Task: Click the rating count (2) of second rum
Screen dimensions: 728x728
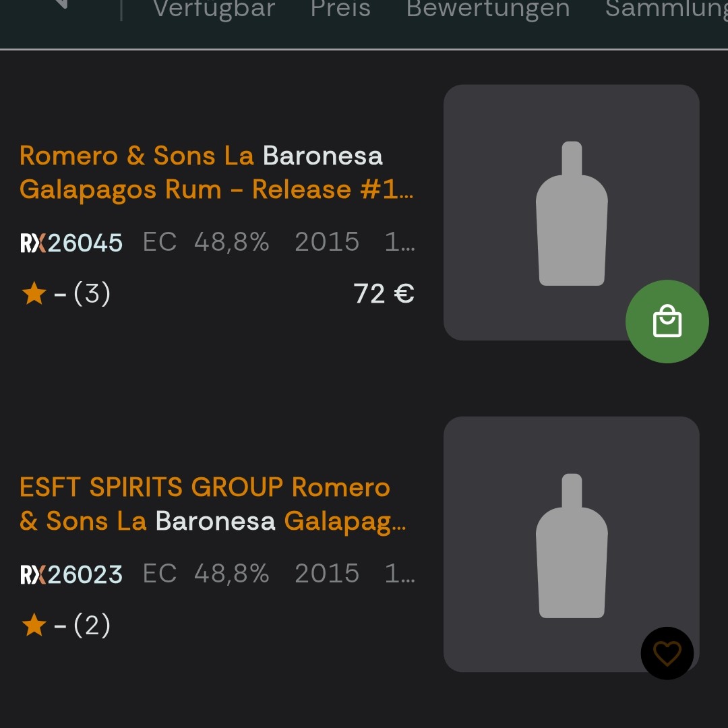Action: pyautogui.click(x=92, y=626)
